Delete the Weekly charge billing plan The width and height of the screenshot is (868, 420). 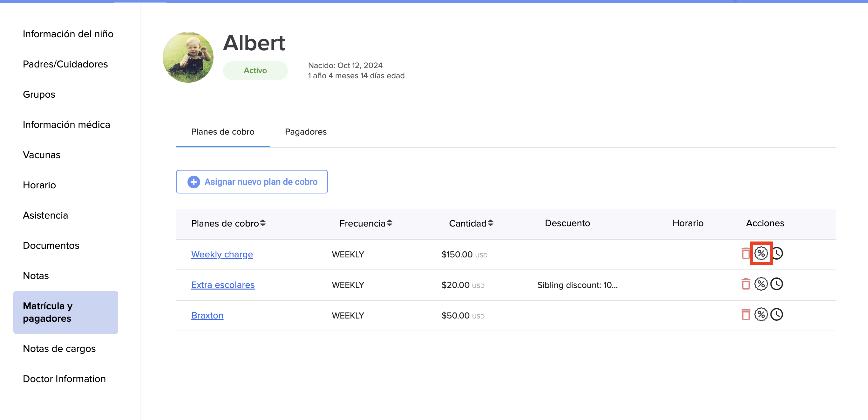pyautogui.click(x=746, y=253)
